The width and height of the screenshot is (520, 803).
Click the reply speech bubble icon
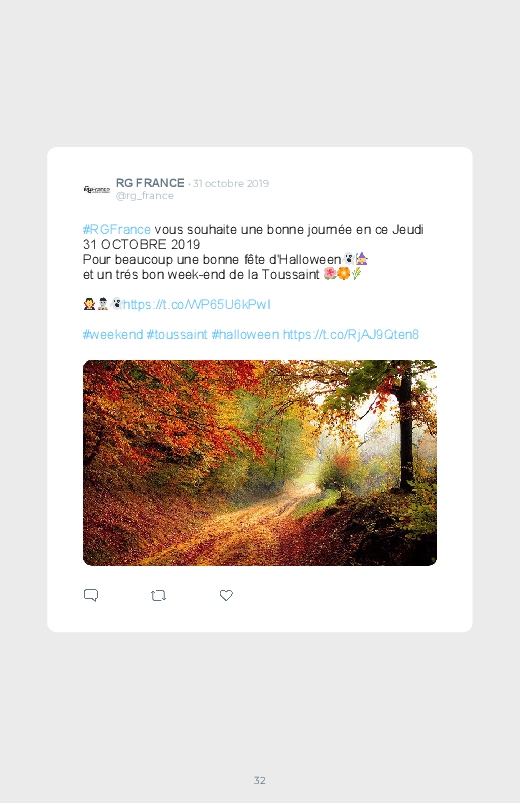(x=91, y=595)
